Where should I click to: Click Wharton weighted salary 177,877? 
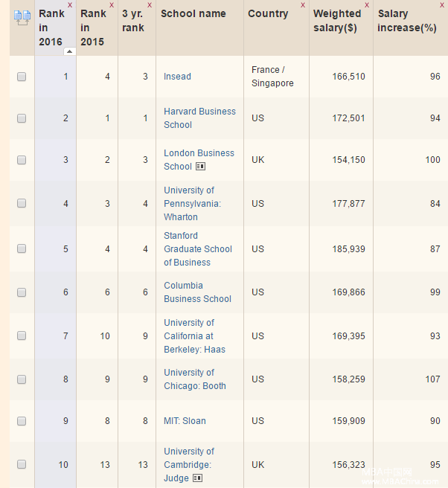(348, 204)
